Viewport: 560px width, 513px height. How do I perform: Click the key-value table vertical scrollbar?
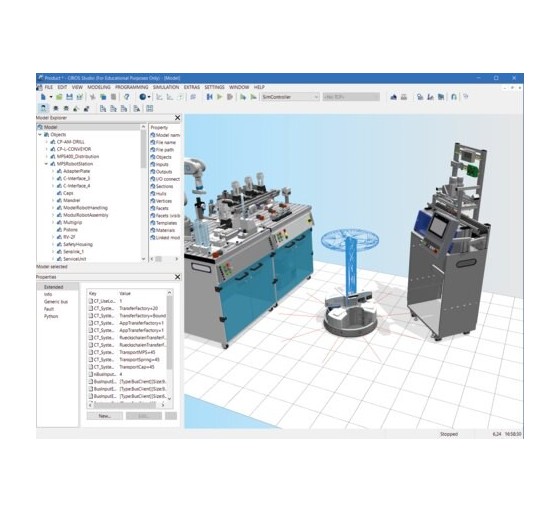[170, 332]
